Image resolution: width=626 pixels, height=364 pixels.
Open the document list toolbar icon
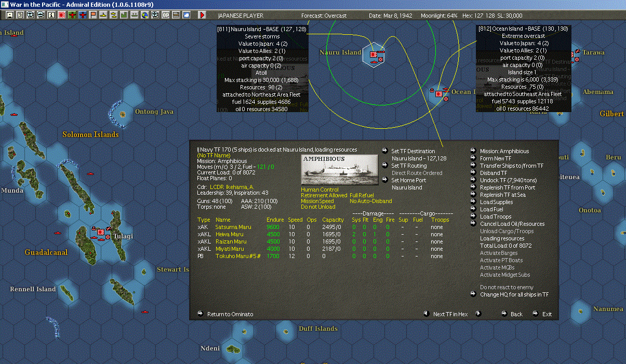point(20,15)
